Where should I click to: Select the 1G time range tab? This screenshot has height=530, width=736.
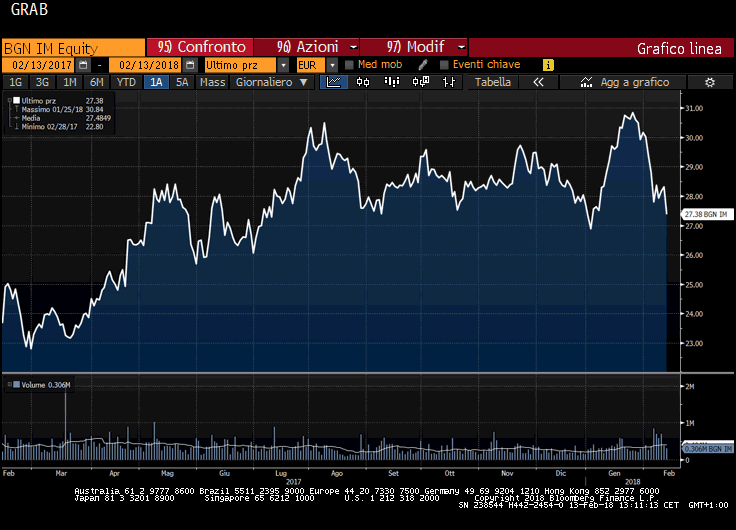(15, 82)
